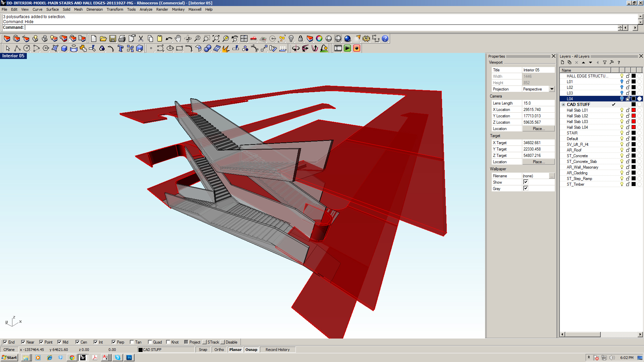This screenshot has height=362, width=644.
Task: Print using the printer icon
Action: 122,39
